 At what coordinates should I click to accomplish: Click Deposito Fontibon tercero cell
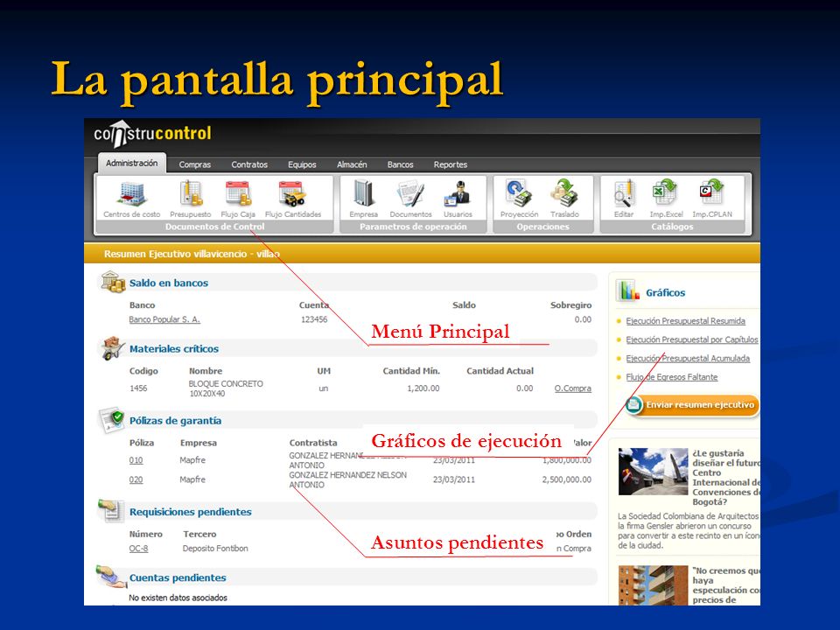215,549
